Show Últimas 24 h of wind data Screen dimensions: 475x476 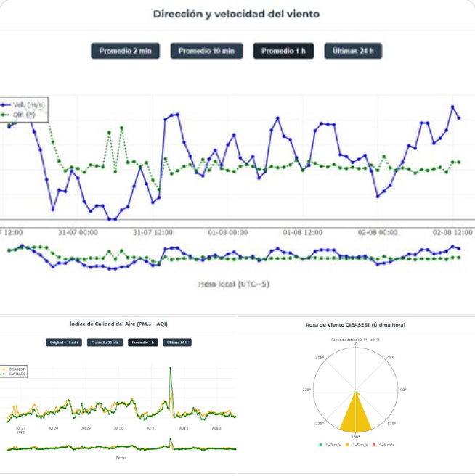(x=353, y=51)
